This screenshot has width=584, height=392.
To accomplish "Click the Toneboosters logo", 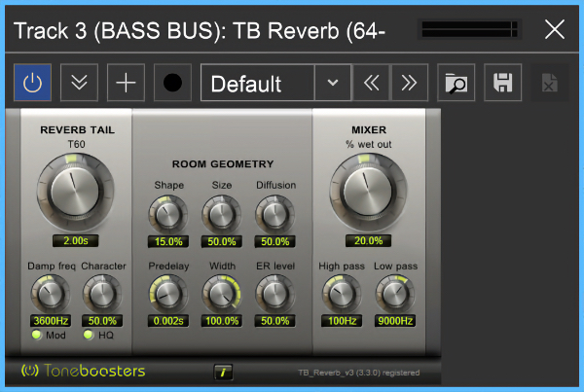I will point(83,371).
